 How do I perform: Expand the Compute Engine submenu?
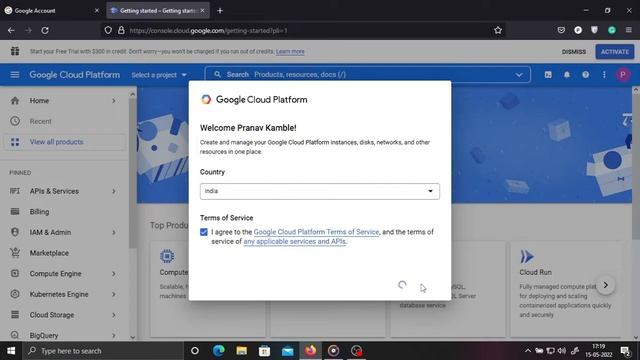(x=114, y=273)
